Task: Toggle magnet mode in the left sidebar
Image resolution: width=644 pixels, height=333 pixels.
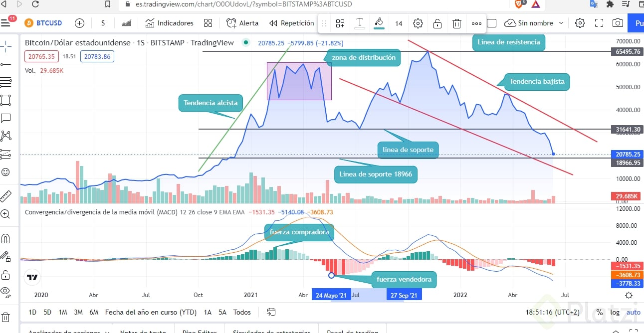Action: [6, 238]
